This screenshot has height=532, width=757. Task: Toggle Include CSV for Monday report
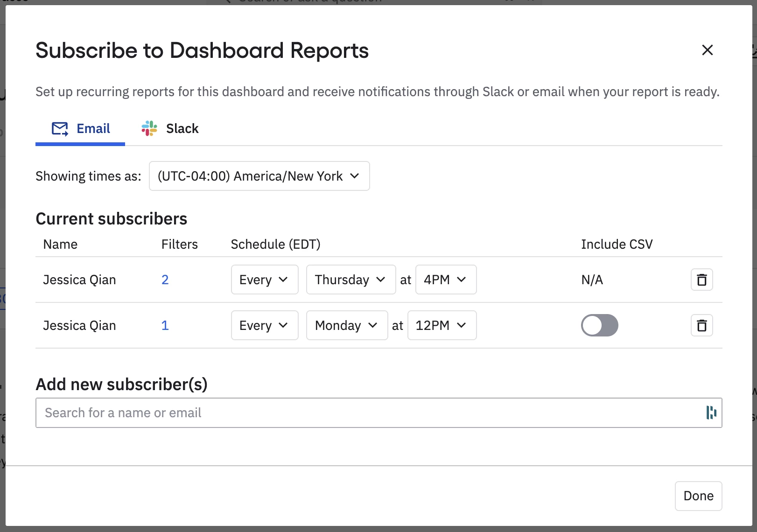(599, 325)
